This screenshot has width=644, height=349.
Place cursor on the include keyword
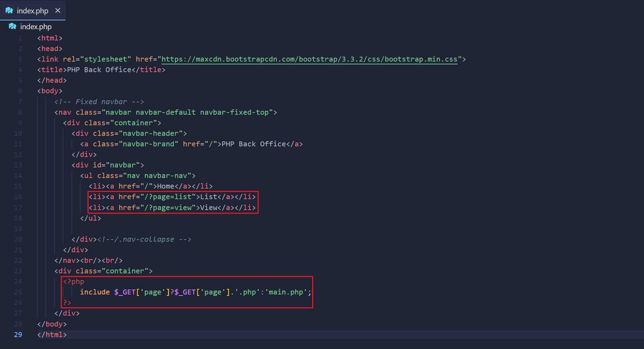(x=95, y=292)
